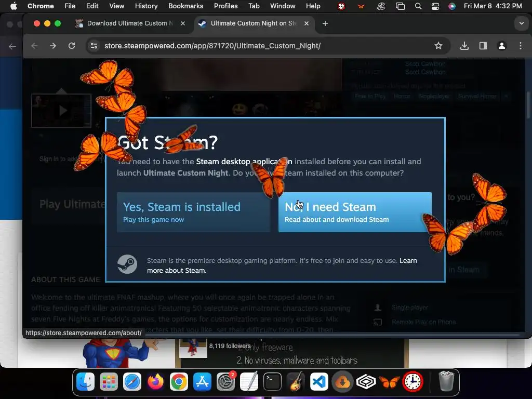Go back with Chrome back arrow
This screenshot has height=399, width=532.
tap(34, 46)
